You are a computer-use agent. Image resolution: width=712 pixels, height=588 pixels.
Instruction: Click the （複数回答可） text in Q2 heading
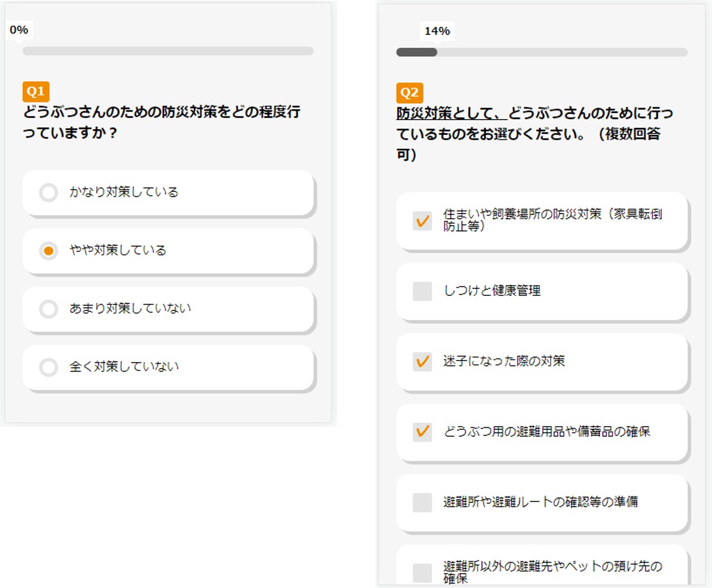point(629,135)
